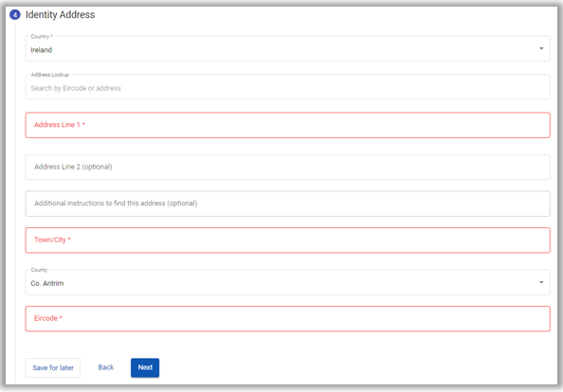Click the County dropdown arrow
563x392 pixels.
click(x=541, y=282)
